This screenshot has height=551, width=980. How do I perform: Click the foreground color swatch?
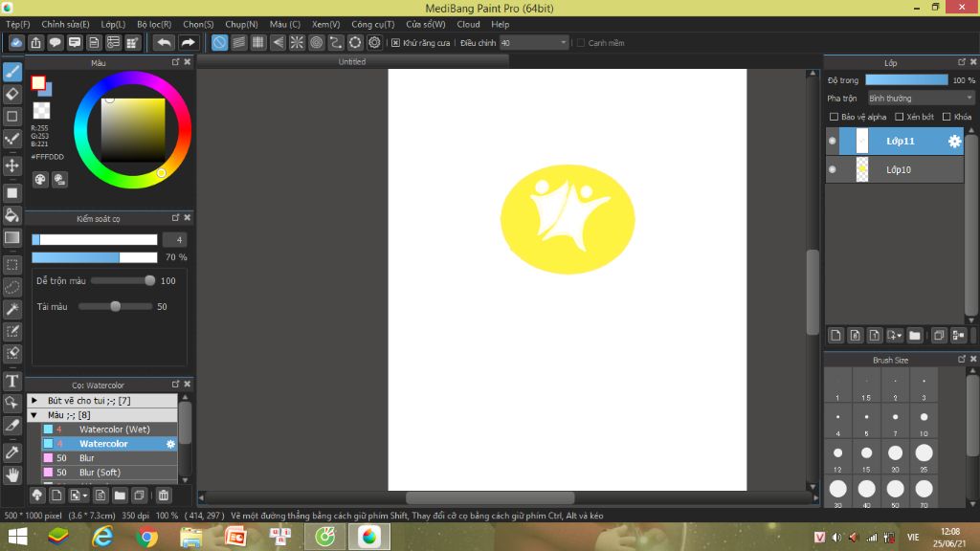(38, 82)
